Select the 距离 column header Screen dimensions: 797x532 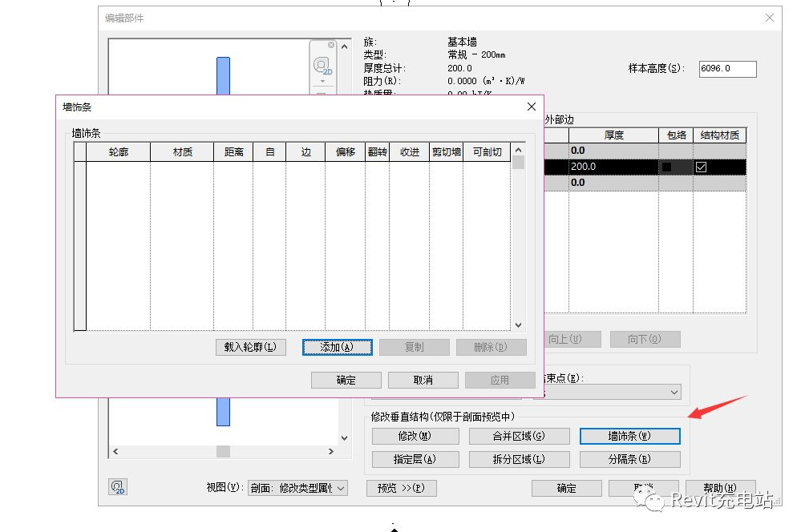(233, 152)
